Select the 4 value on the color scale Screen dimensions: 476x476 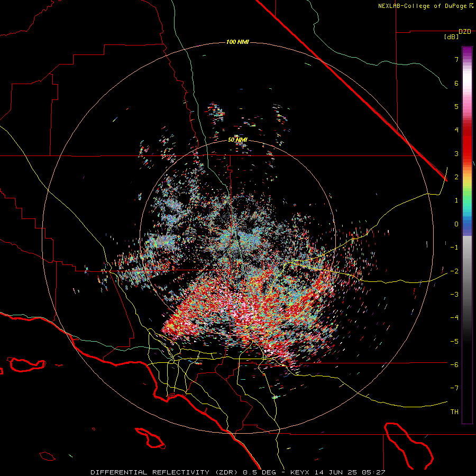tap(456, 130)
